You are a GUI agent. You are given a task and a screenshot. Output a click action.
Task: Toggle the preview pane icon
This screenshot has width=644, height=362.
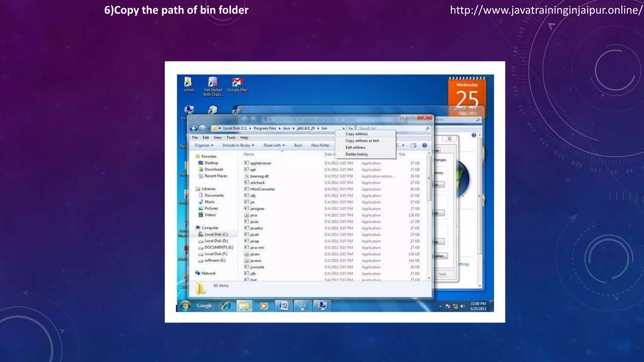[414, 145]
